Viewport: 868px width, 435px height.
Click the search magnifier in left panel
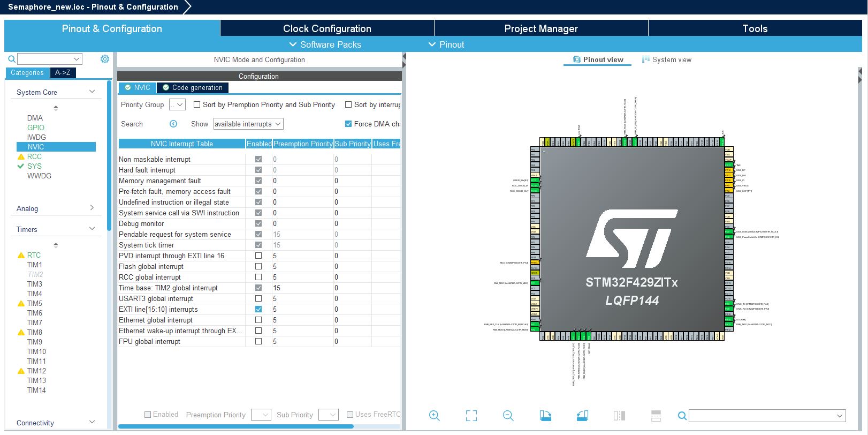(x=11, y=59)
